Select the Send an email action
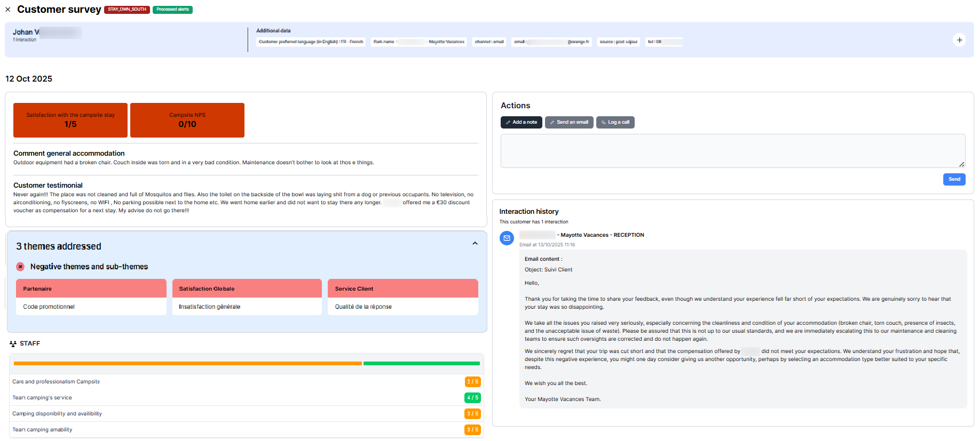 (569, 122)
